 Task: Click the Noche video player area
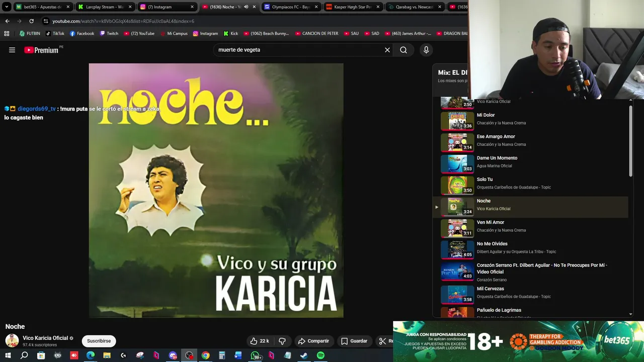tap(216, 190)
